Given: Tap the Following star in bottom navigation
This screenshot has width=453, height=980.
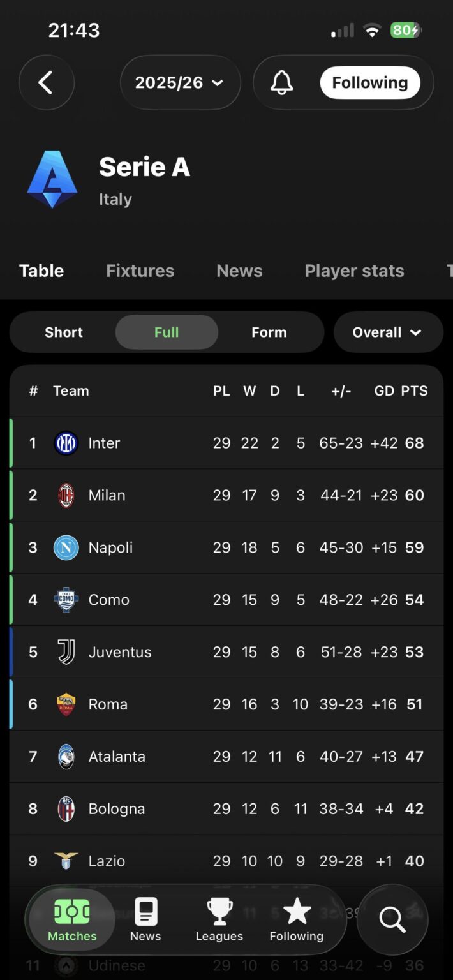Looking at the screenshot, I should click(296, 919).
